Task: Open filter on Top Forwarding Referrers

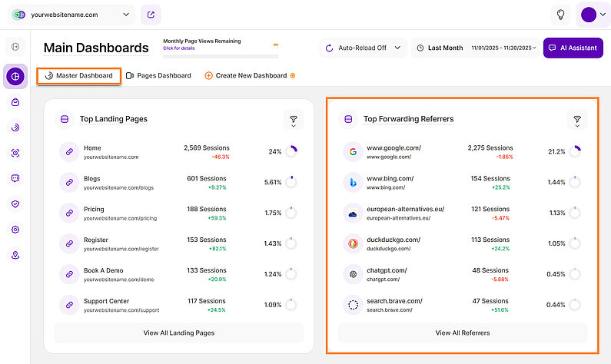Action: point(576,119)
